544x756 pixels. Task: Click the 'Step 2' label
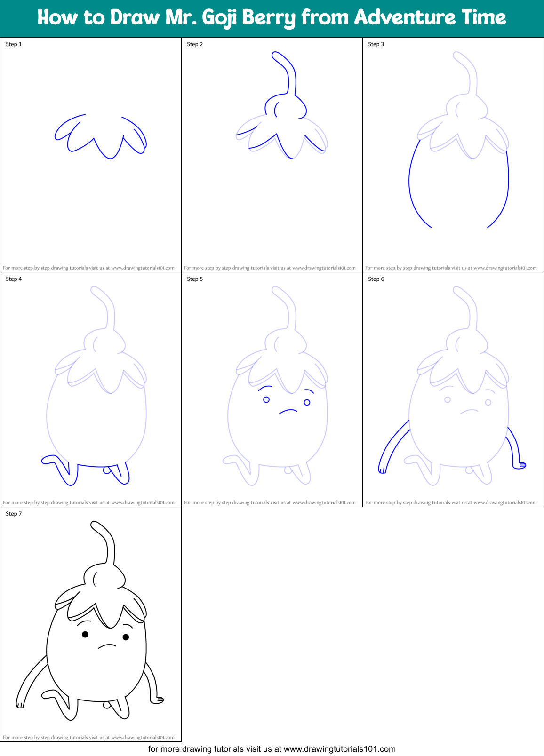pos(195,44)
